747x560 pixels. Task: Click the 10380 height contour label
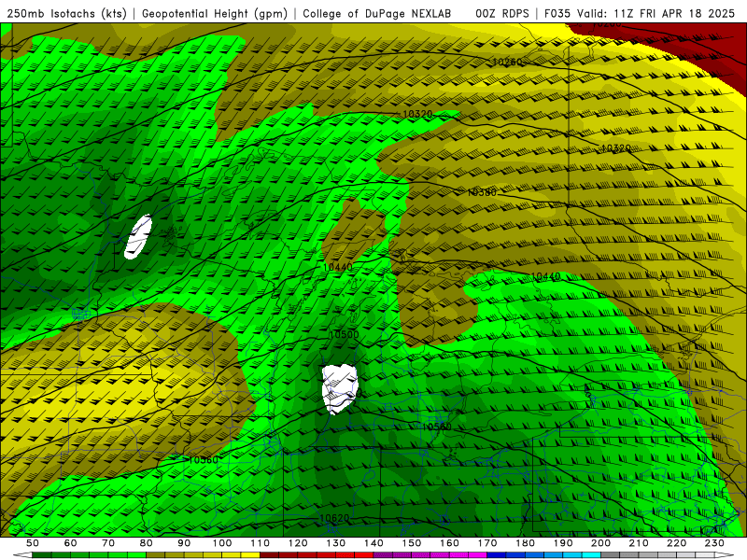point(482,192)
